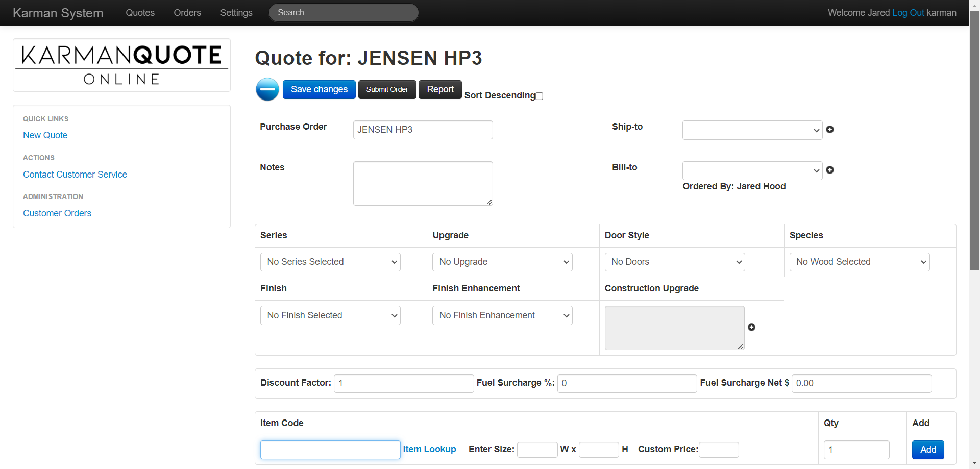
Task: Click the Submit Order button
Action: coord(387,89)
